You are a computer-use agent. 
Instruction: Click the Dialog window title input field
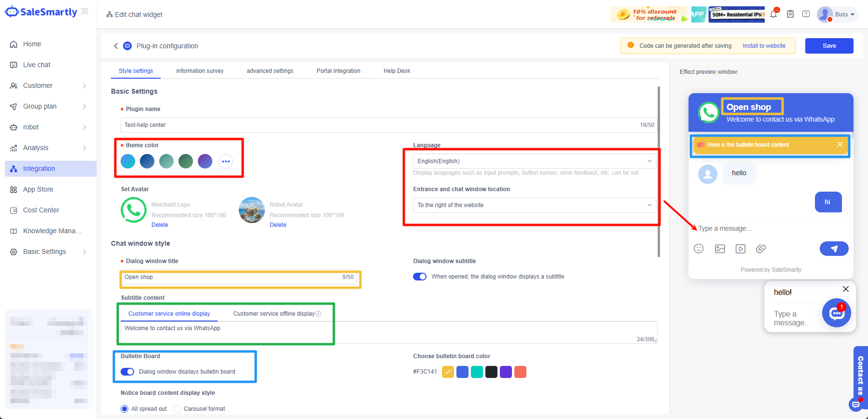click(x=232, y=277)
